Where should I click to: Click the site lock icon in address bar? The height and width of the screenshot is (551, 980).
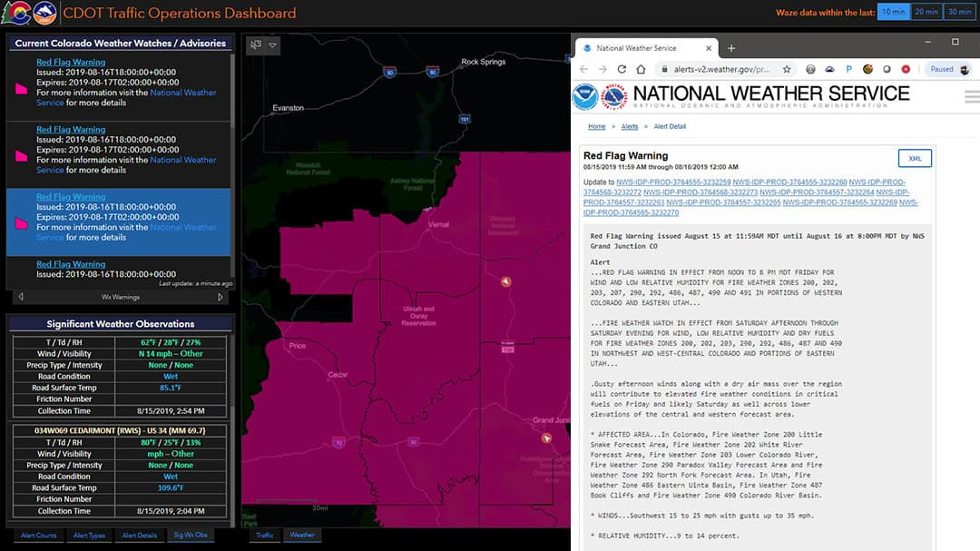[664, 69]
